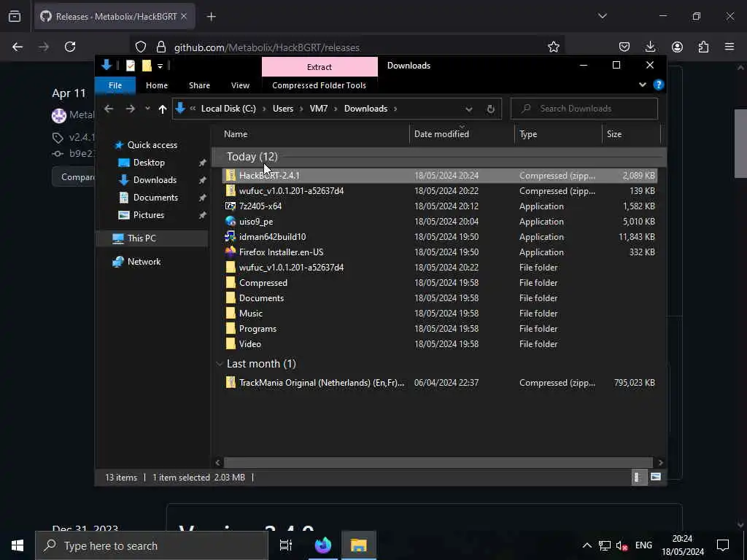This screenshot has width=747, height=560.
Task: Open the Pocket save icon
Action: coord(624,47)
